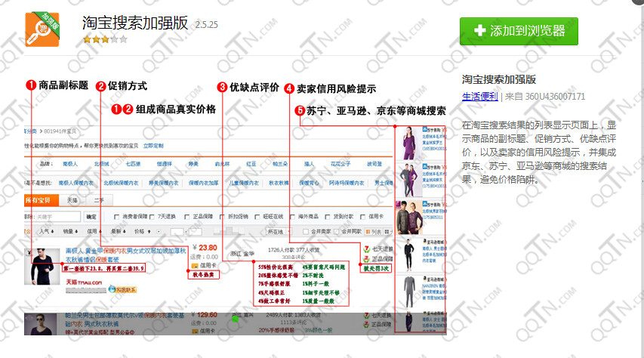Viewport: 644px width, 358px height.
Task: Click the ¥129.60 price
Action: click(x=204, y=315)
